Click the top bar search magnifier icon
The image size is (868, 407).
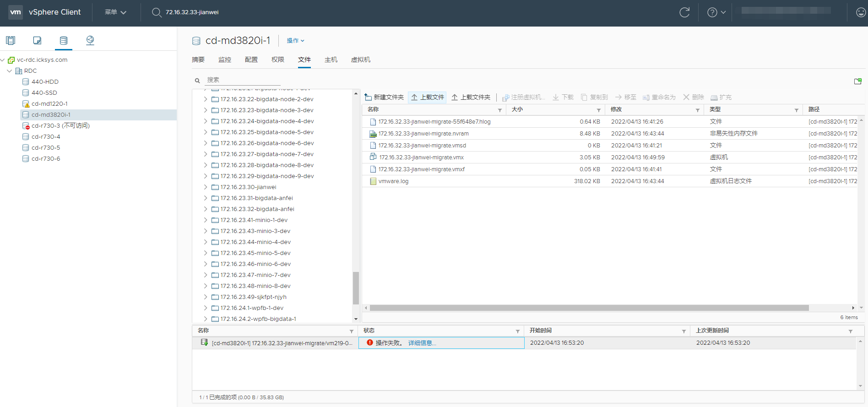point(157,12)
